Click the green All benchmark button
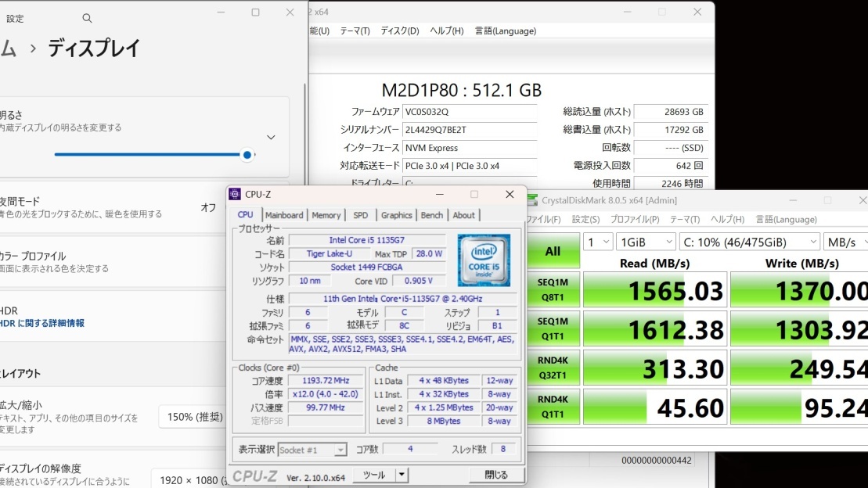868x488 pixels. click(553, 251)
